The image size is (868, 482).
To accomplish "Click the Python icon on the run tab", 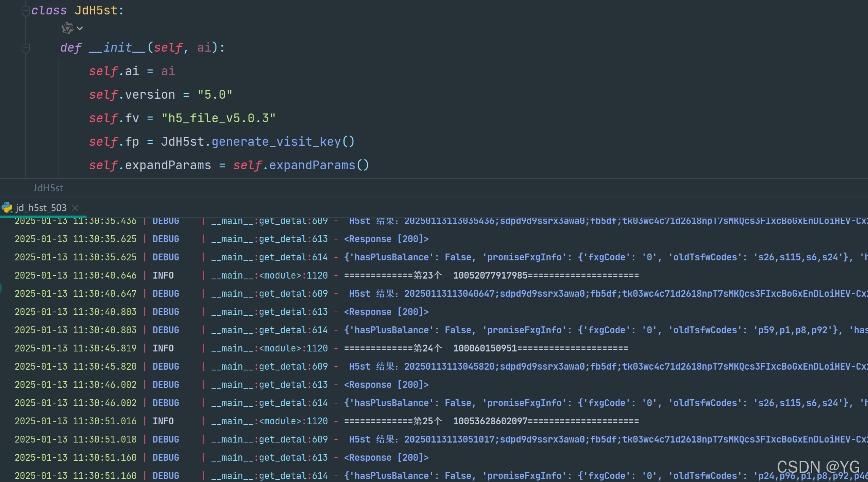I will pyautogui.click(x=7, y=208).
